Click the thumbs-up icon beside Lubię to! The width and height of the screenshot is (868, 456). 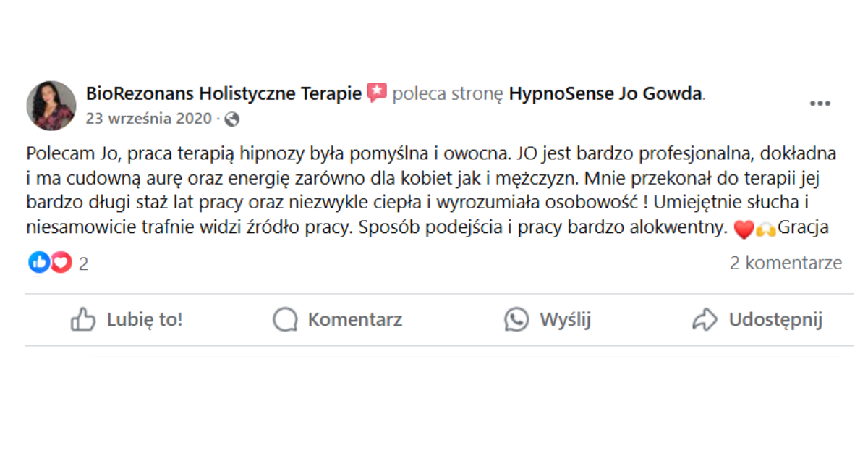(83, 319)
